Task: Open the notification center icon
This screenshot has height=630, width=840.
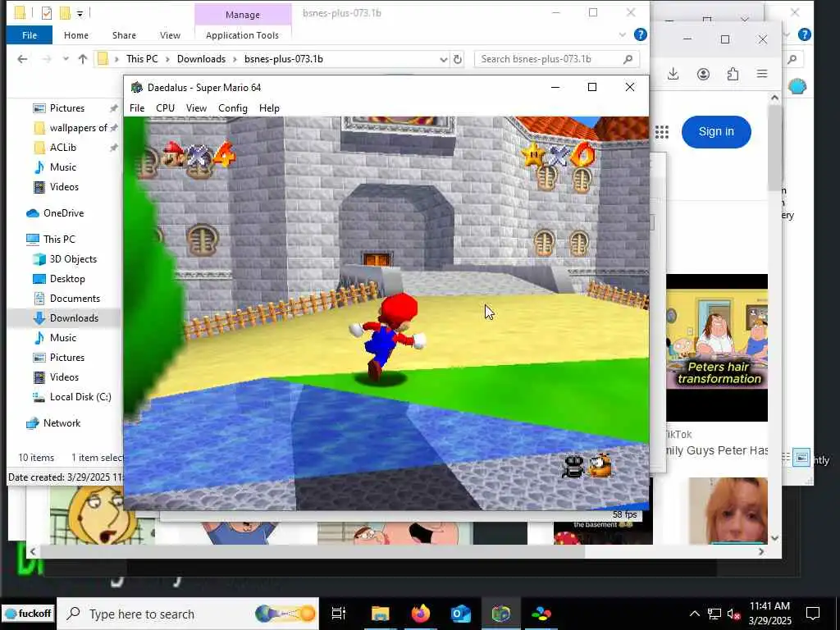Action: point(813,614)
